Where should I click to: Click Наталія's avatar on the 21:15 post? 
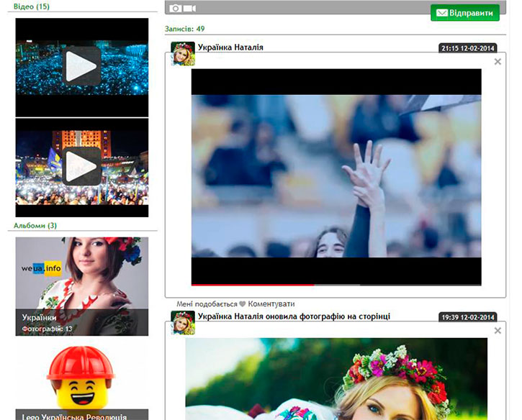[x=183, y=53]
